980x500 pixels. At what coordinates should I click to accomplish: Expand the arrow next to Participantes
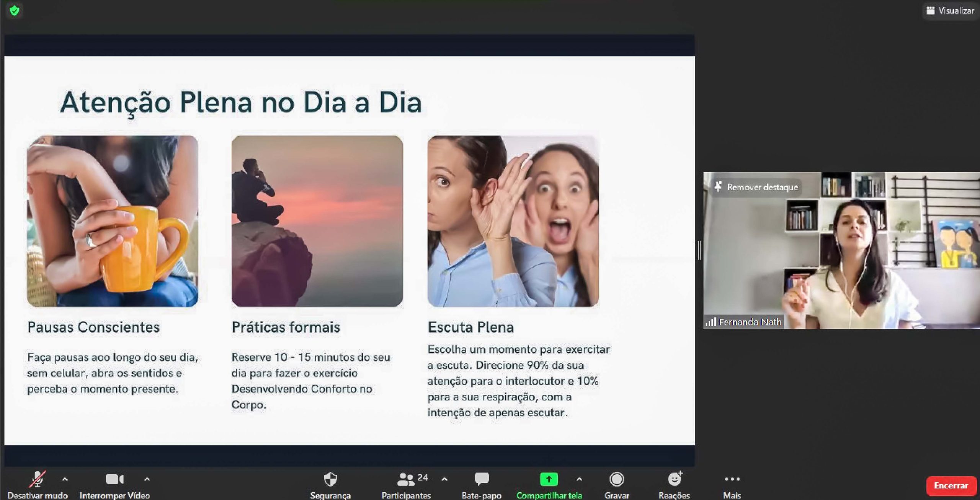[x=444, y=479]
